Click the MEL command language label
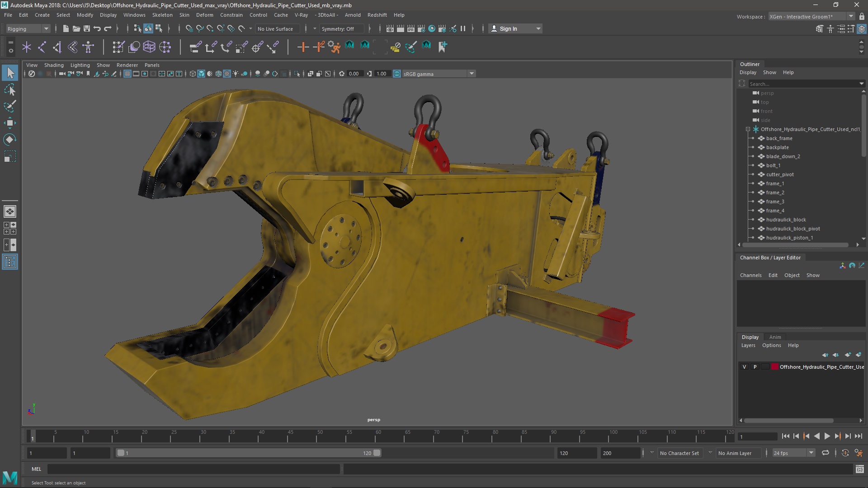The width and height of the screenshot is (868, 488). point(36,469)
